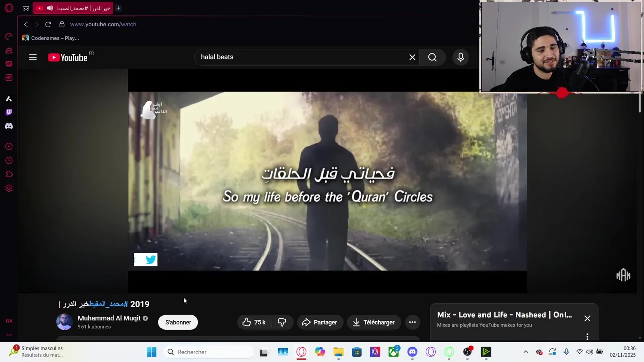644x362 pixels.
Task: Click the Mix - Love and Life title
Action: coord(504,315)
